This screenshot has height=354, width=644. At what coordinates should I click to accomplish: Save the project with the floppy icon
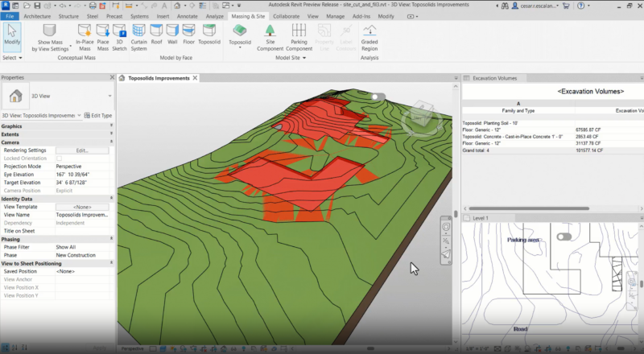(37, 6)
